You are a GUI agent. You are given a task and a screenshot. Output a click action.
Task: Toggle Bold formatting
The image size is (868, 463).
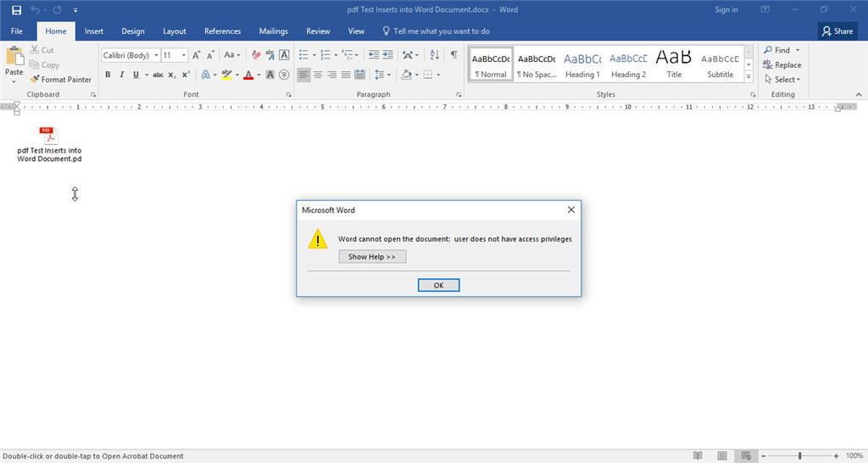tap(108, 75)
